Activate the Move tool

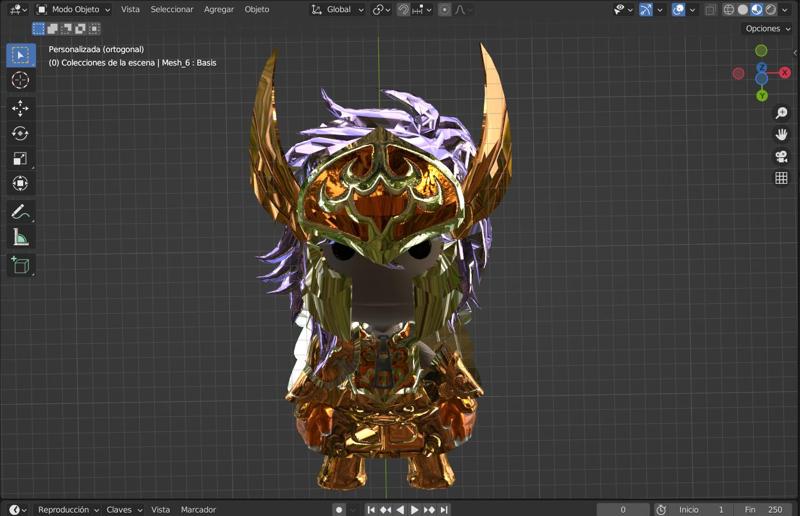click(x=20, y=108)
